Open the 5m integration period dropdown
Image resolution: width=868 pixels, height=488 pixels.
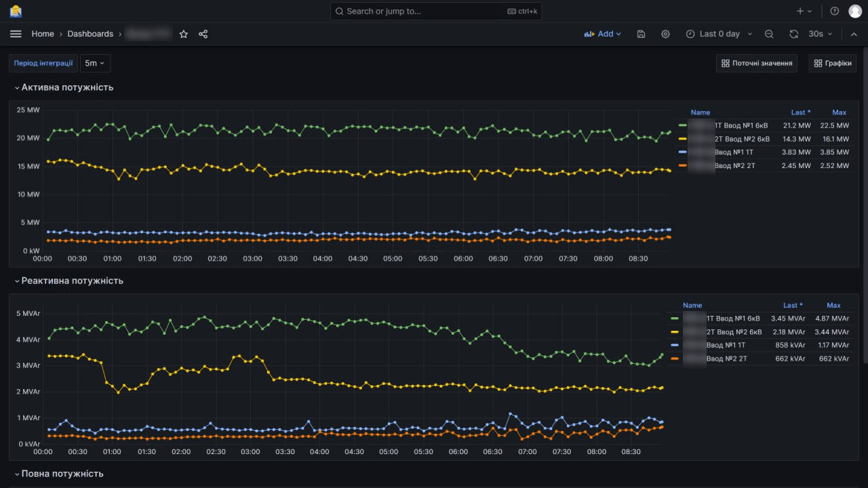(x=95, y=63)
